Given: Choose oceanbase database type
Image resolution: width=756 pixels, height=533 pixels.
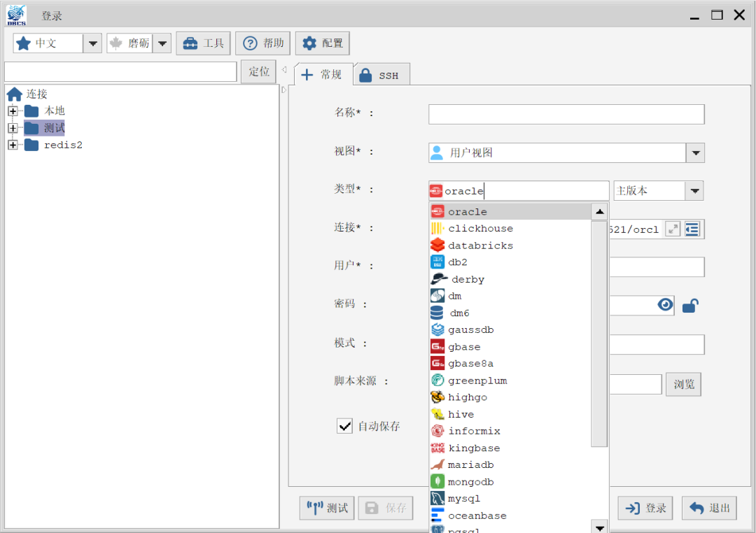Looking at the screenshot, I should click(x=510, y=516).
